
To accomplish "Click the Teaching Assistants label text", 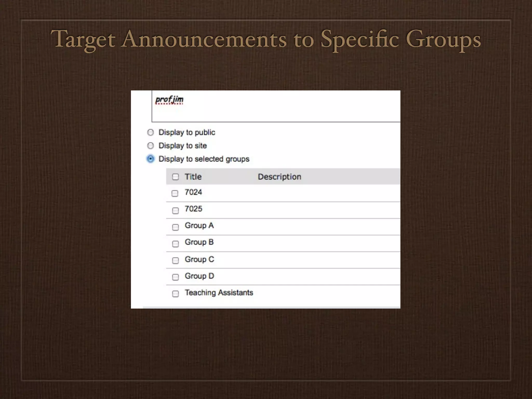I will [x=219, y=293].
